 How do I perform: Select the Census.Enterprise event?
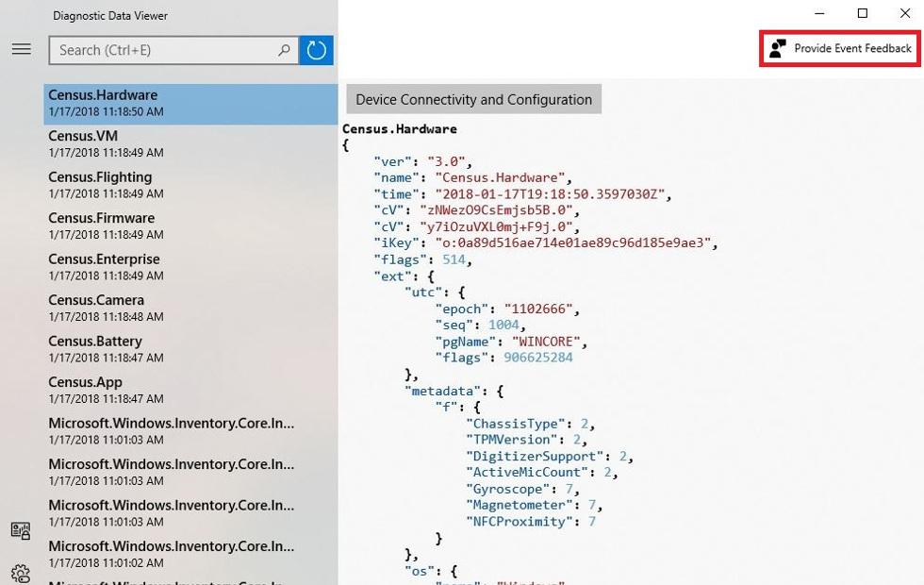click(190, 268)
